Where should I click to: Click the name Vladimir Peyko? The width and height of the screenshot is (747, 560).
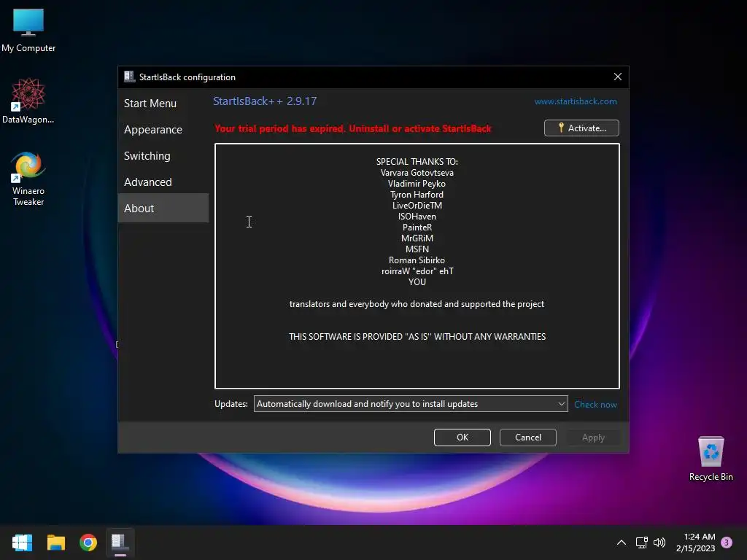pos(417,184)
